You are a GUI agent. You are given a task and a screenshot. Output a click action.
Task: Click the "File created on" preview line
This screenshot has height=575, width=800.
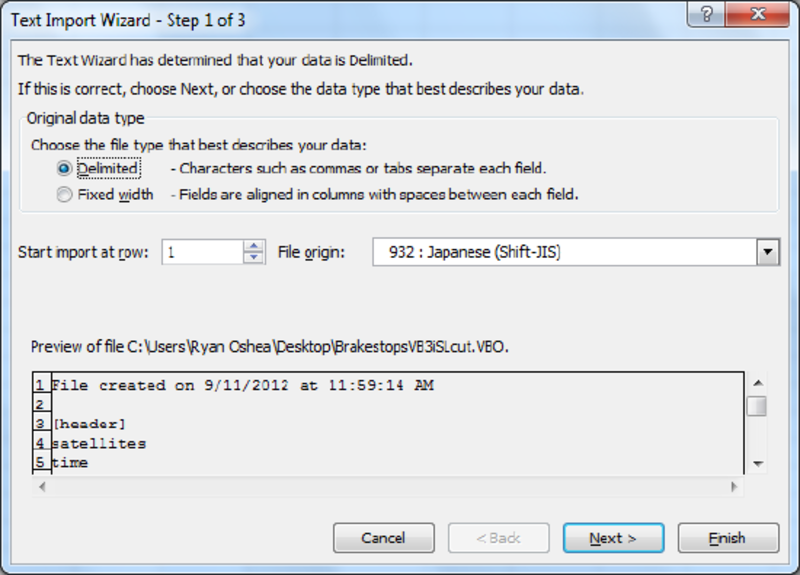(242, 385)
